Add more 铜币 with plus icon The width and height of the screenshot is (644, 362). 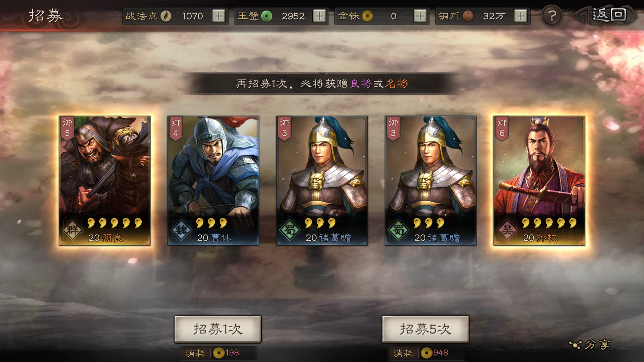521,16
